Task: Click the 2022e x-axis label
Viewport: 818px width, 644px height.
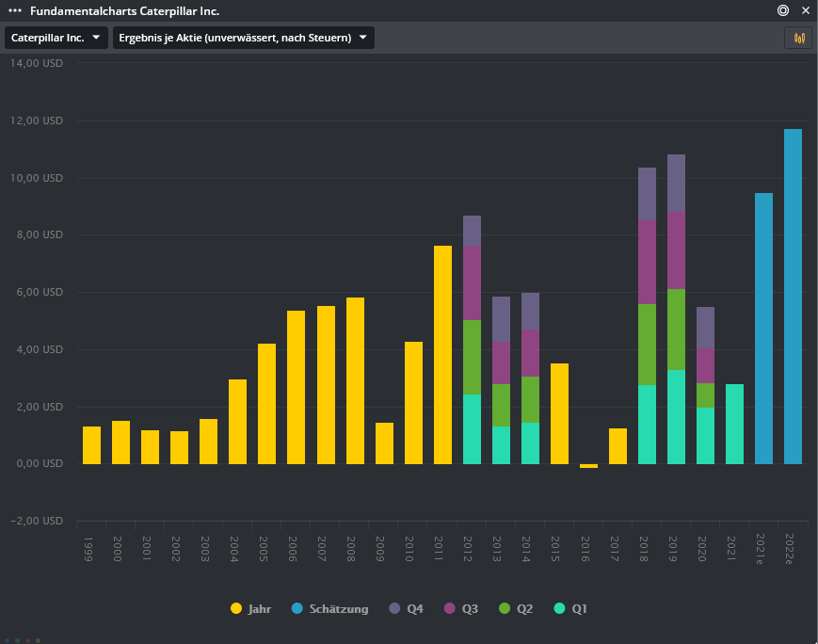Action: click(x=790, y=549)
